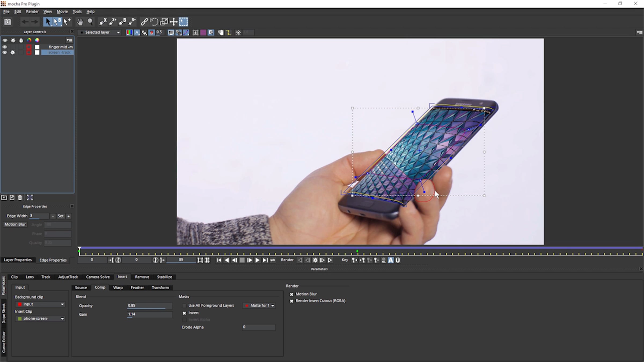The width and height of the screenshot is (644, 362).
Task: Click the Motion Blur button in Edge Properties
Action: (15, 224)
